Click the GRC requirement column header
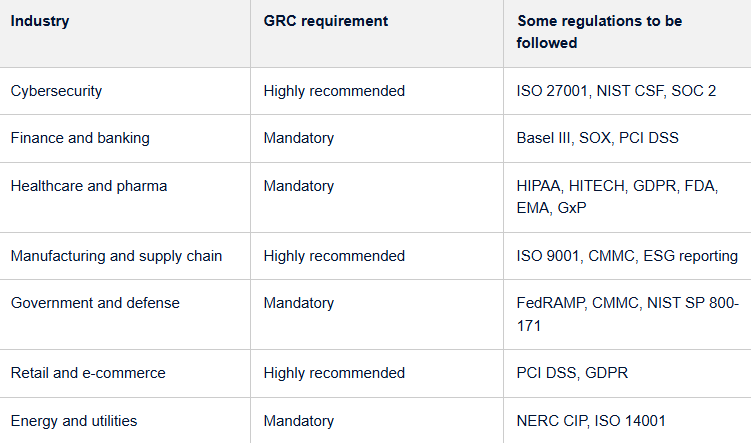Viewport: 751px width, 443px height. (x=326, y=20)
